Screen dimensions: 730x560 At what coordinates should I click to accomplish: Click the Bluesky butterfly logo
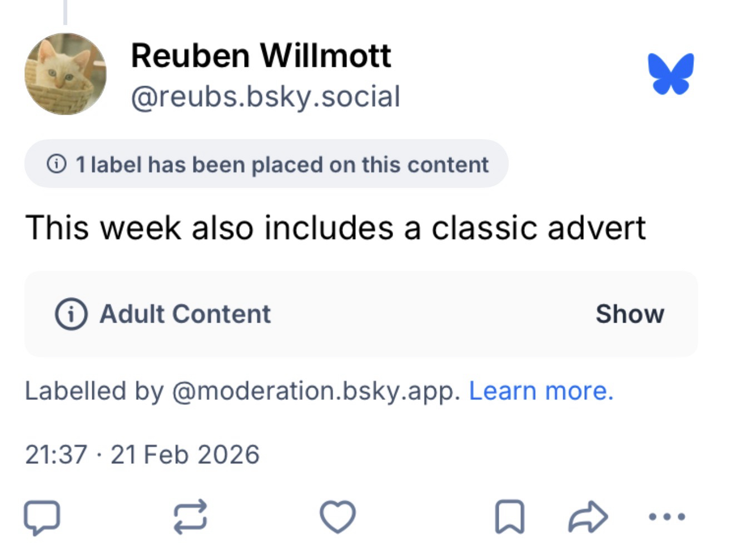[x=671, y=73]
